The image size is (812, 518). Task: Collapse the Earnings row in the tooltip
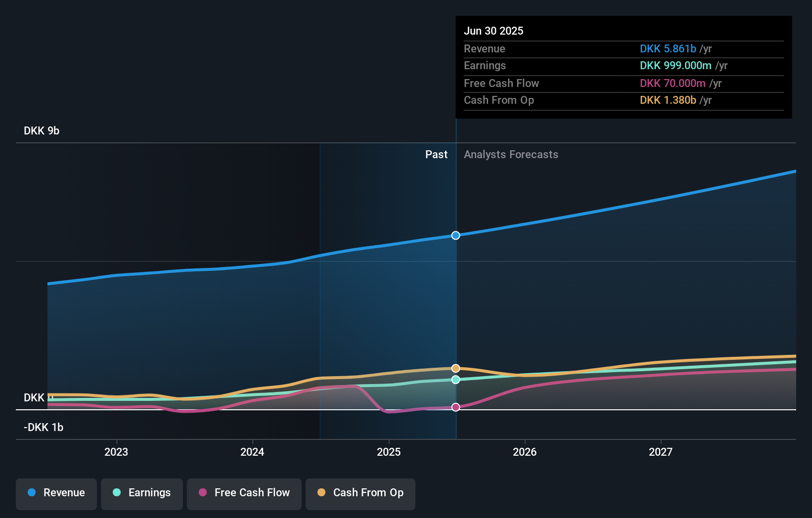(485, 65)
